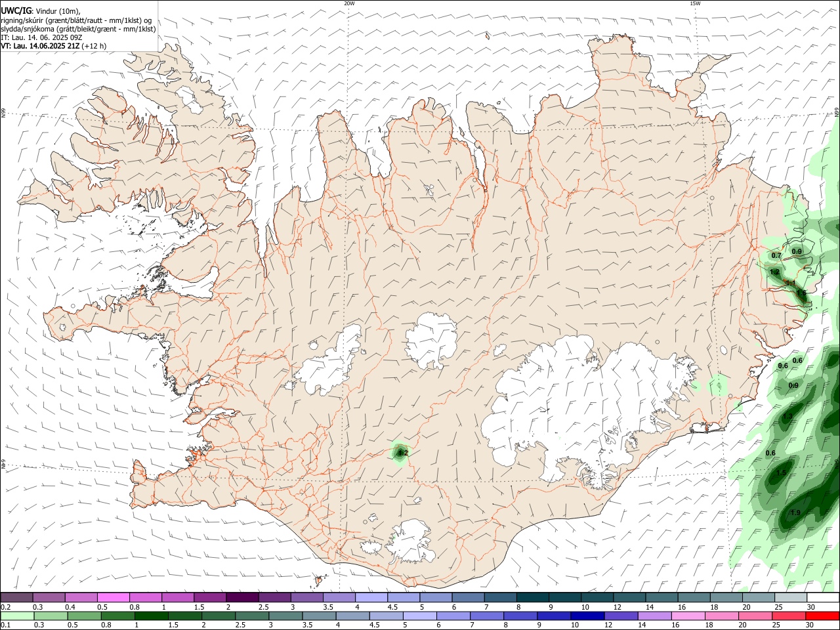Click the '0.1' label under the lower legend row
The width and height of the screenshot is (840, 630).
pyautogui.click(x=6, y=625)
